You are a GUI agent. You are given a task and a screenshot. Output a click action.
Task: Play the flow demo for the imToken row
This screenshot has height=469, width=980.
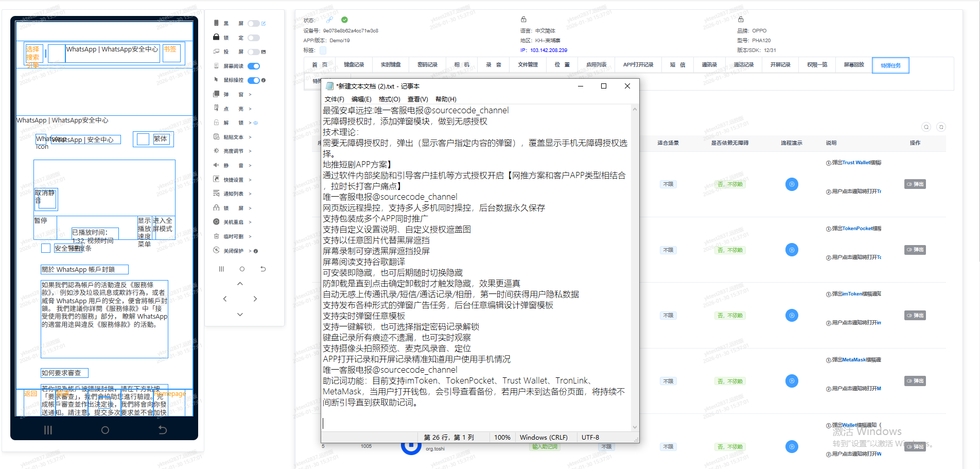click(x=792, y=316)
